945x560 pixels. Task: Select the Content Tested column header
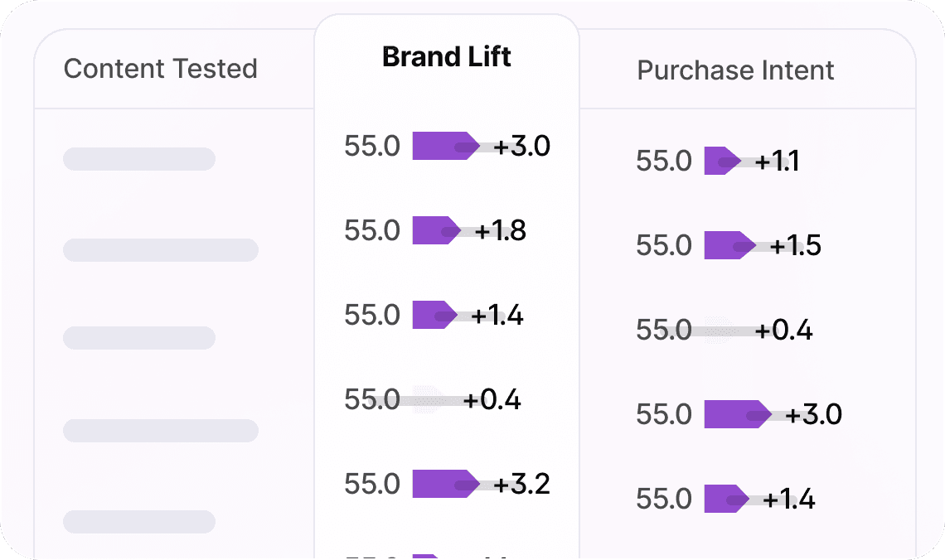click(160, 69)
